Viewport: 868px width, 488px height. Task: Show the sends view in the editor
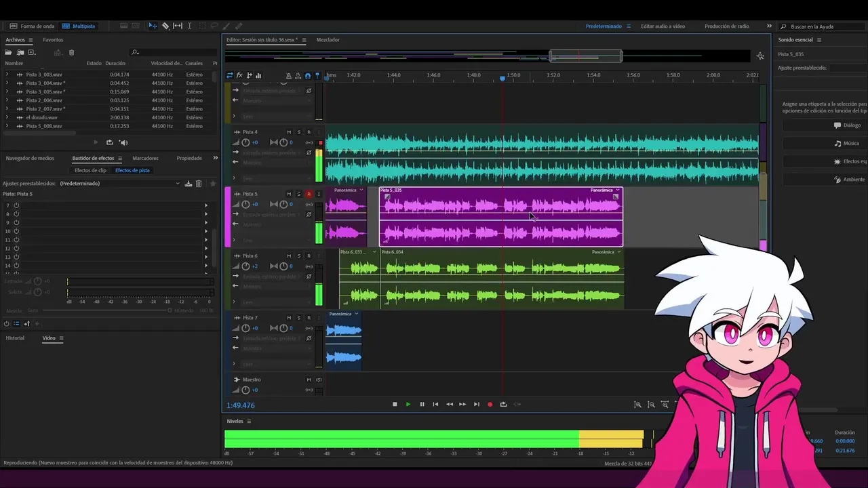click(249, 75)
